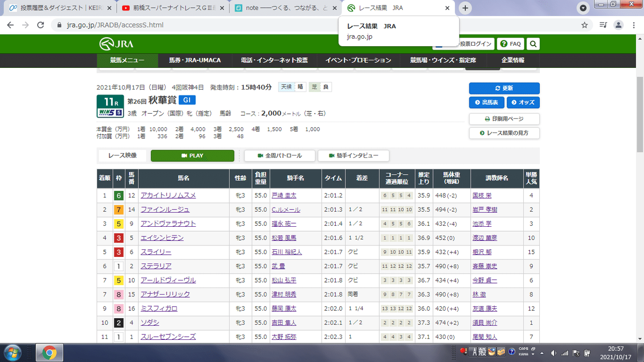Open horse link スルーセブンシーズ
The image size is (644, 362).
pos(168,337)
